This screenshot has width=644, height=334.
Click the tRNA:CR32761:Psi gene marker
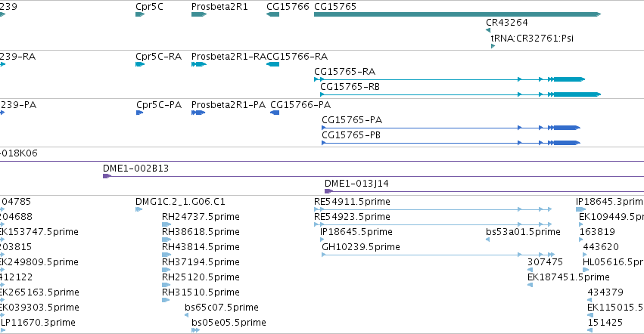pyautogui.click(x=493, y=46)
